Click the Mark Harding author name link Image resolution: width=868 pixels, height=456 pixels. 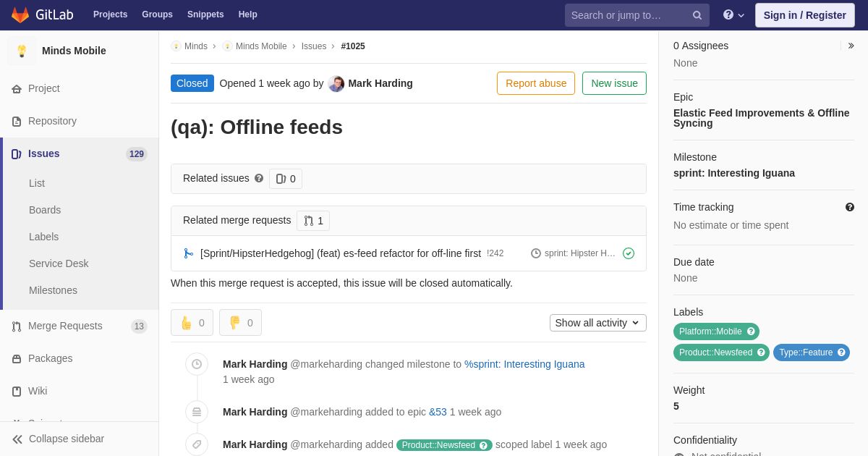tap(380, 83)
